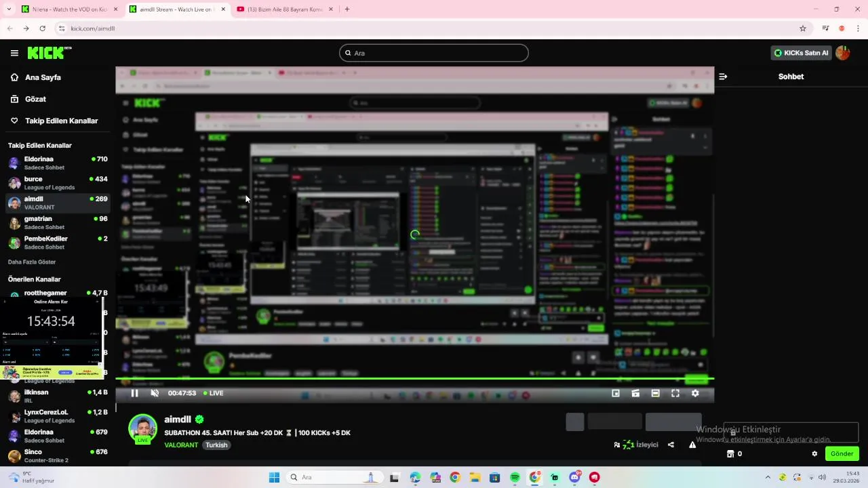Open ilkinsan recommended channel

(58, 396)
